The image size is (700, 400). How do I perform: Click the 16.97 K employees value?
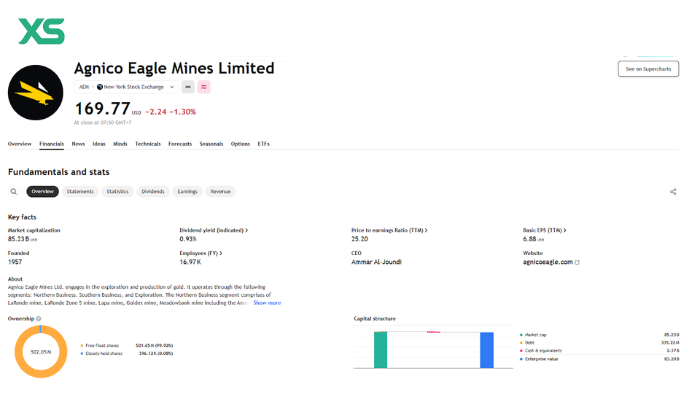coord(190,262)
